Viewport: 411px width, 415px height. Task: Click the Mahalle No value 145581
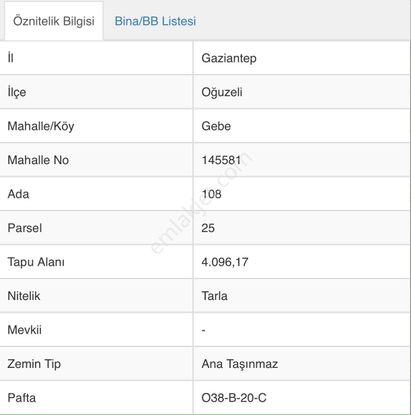pos(221,160)
